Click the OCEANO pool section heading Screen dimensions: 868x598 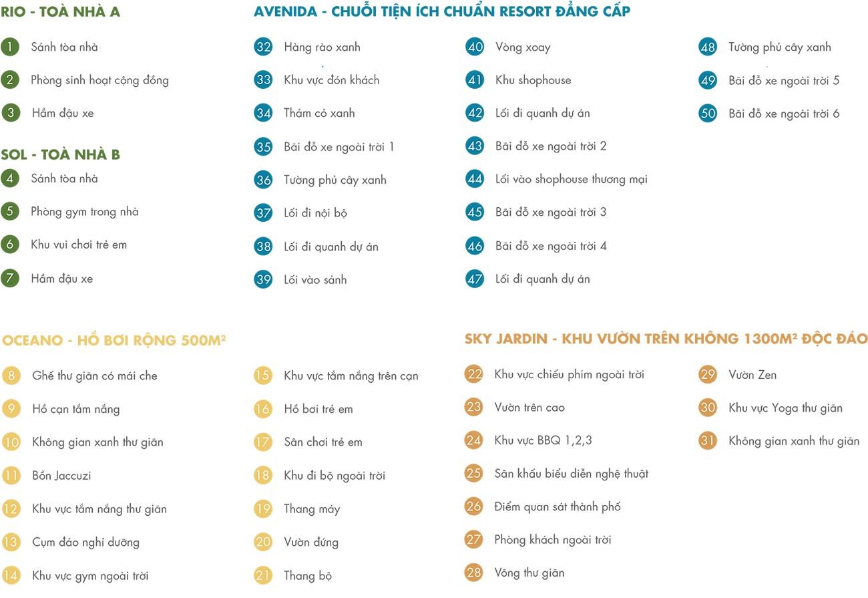114,340
